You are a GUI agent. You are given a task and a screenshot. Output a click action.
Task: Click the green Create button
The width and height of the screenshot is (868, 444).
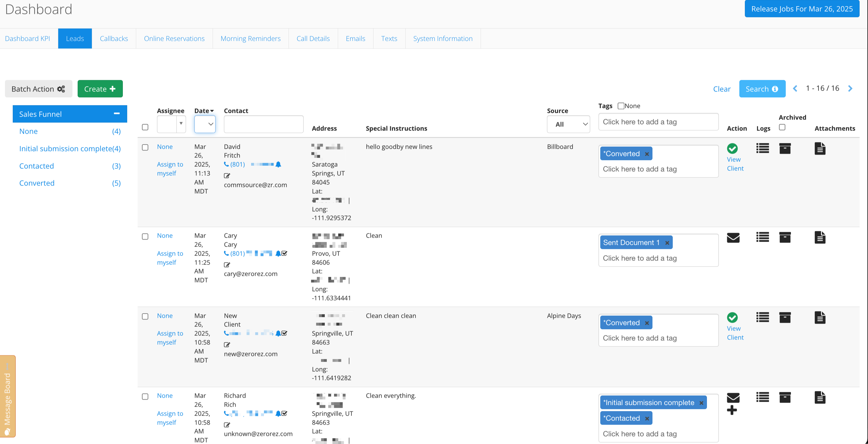coord(100,89)
